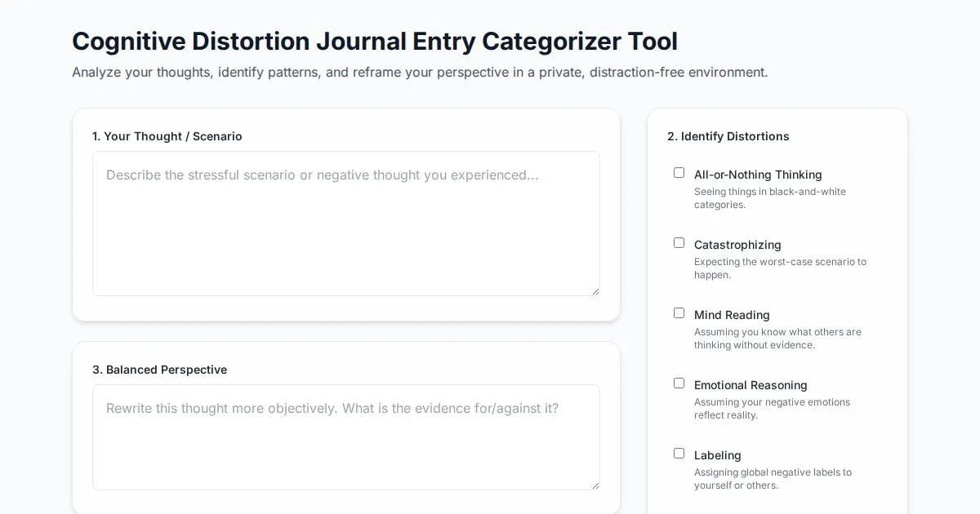Viewport: 980px width, 514px height.
Task: Click the '1. Your Thought / Scenario' heading
Action: (167, 136)
